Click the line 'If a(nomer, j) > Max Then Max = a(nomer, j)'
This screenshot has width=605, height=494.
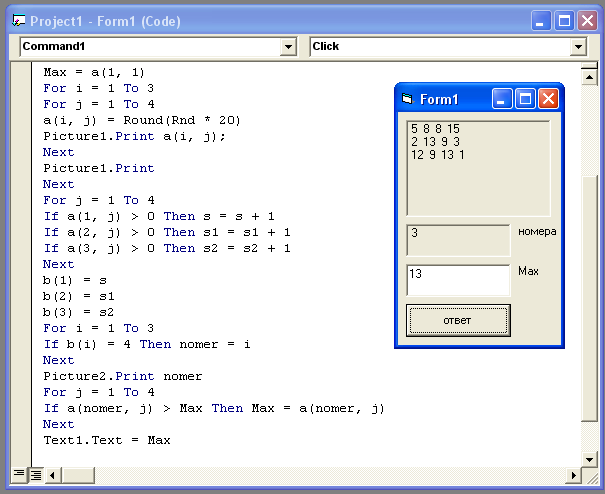click(x=214, y=408)
